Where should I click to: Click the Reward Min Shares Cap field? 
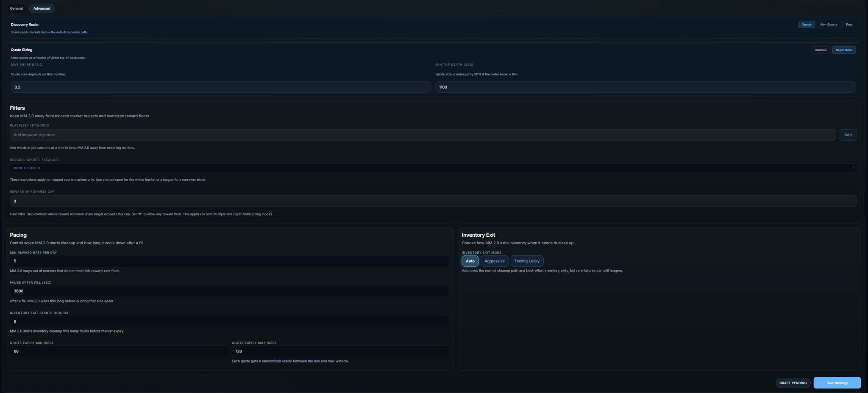[433, 201]
